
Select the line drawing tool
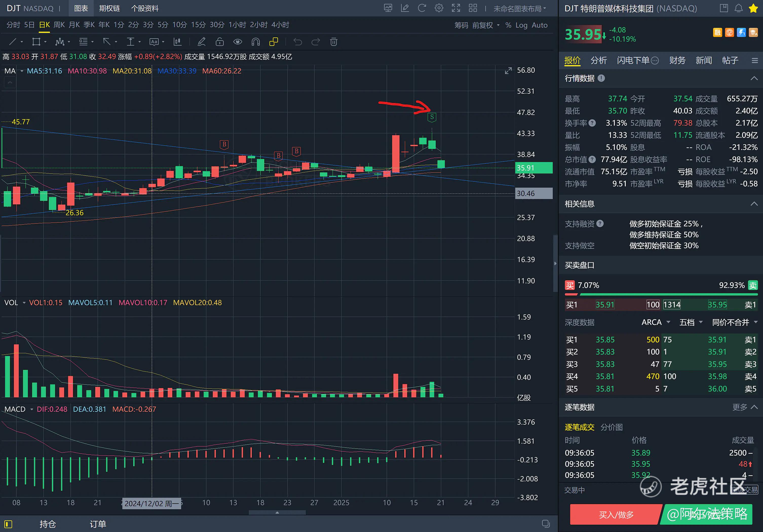[x=13, y=42]
